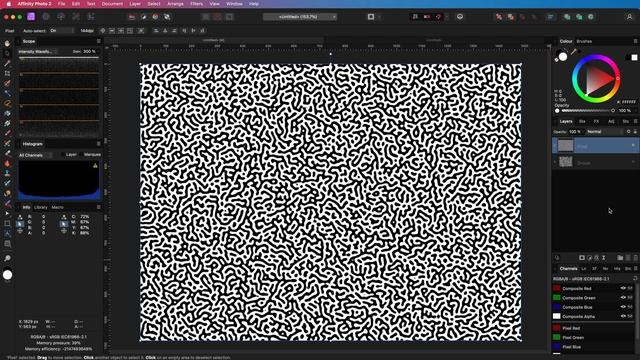
Task: Toggle Composite Blue channel visibility eye
Action: 623,307
